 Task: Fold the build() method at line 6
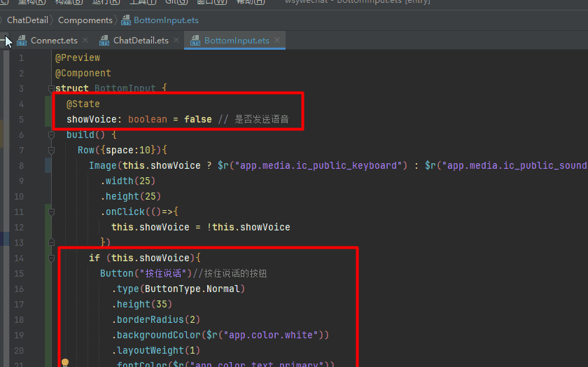(x=50, y=135)
